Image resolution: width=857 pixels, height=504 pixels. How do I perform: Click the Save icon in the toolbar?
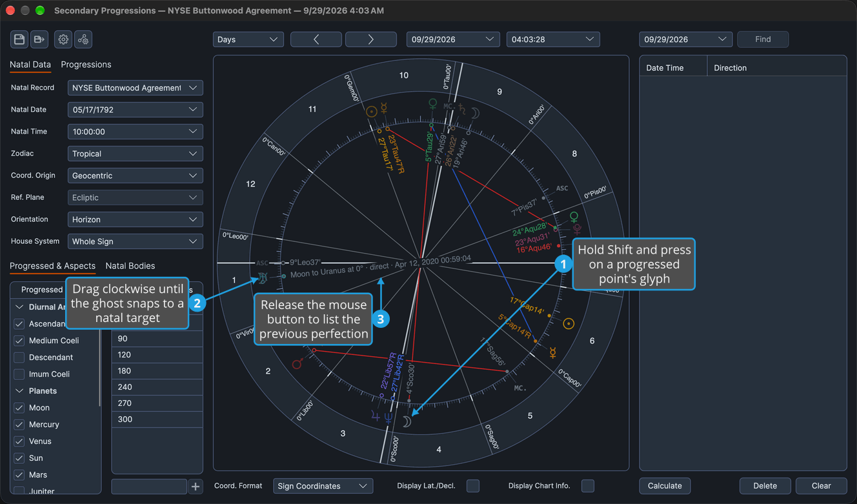[x=19, y=39]
